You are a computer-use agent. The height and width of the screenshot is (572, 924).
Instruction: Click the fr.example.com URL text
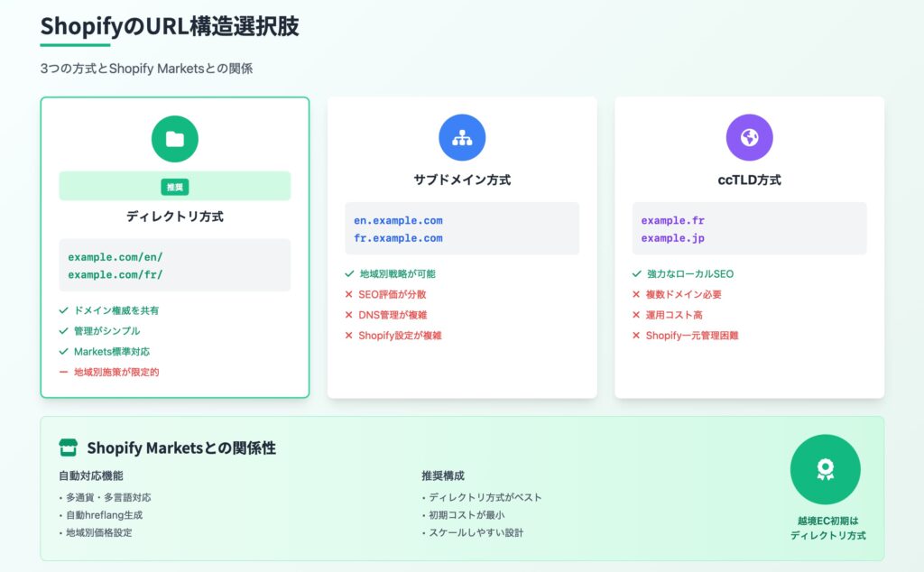[398, 238]
